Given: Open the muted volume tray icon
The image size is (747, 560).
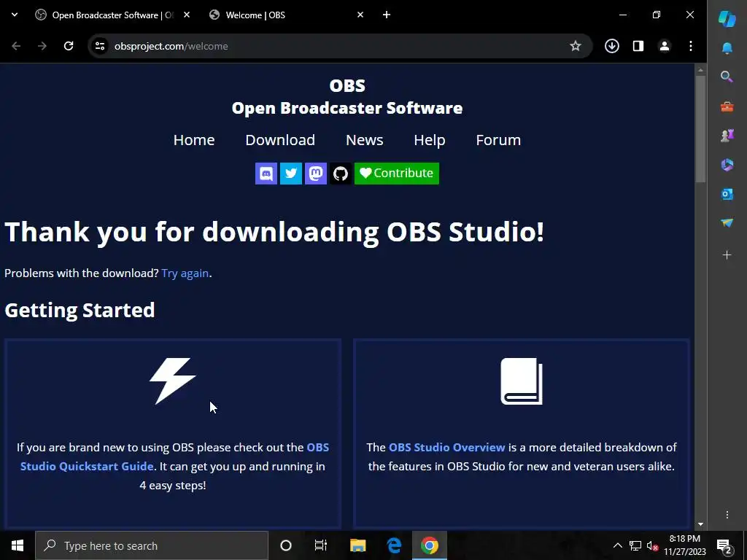Looking at the screenshot, I should click(652, 545).
